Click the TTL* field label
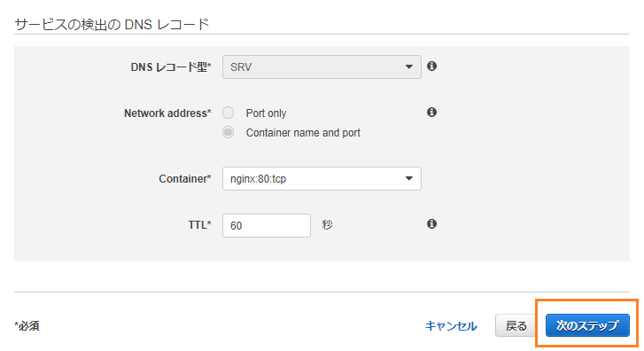This screenshot has height=351, width=644. (199, 225)
